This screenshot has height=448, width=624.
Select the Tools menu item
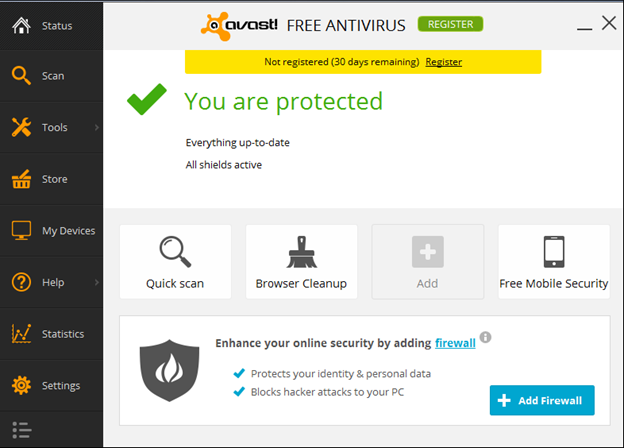[51, 127]
